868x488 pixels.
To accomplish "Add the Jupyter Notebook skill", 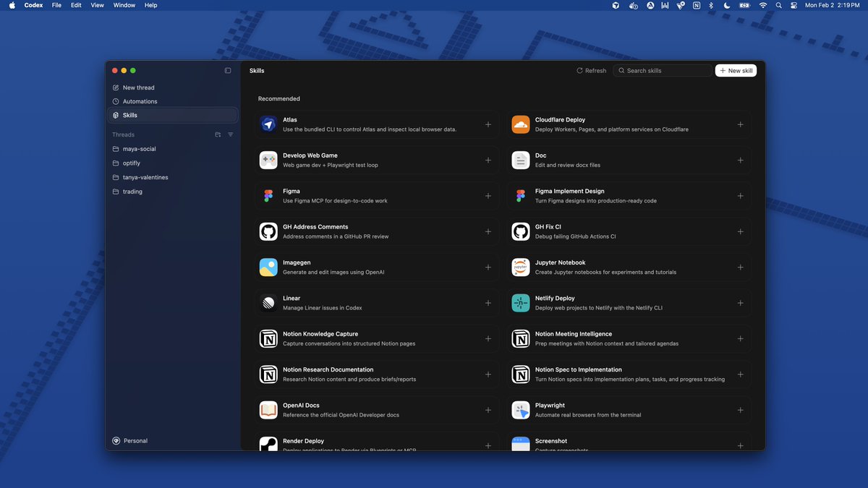I will (740, 267).
